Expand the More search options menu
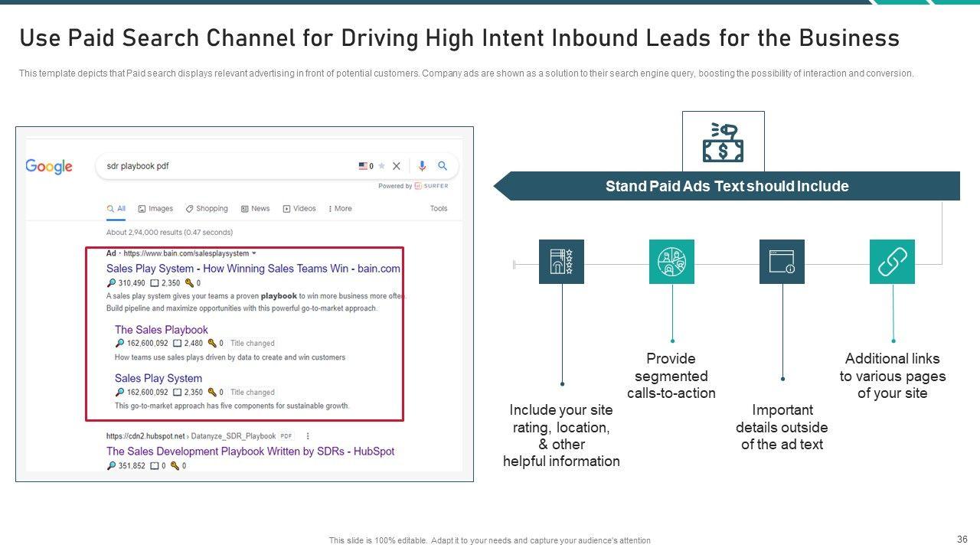This screenshot has width=980, height=551. [340, 208]
